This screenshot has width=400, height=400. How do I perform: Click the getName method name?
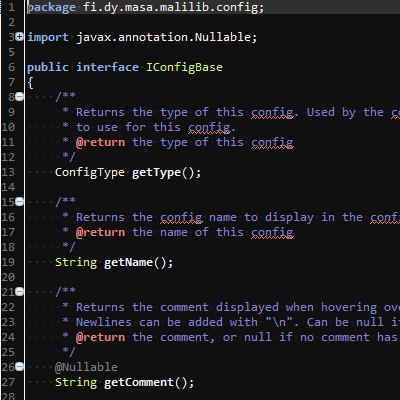[128, 263]
